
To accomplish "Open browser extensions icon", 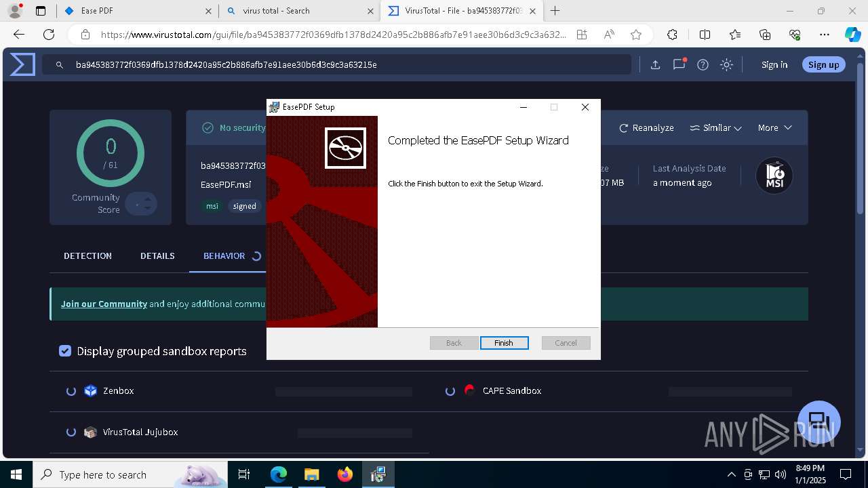I will click(672, 35).
